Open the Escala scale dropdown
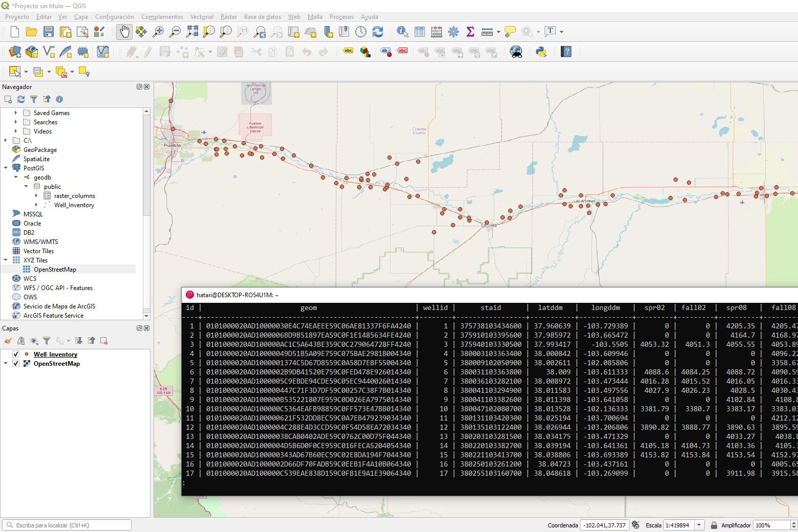Image resolution: width=798 pixels, height=532 pixels. point(699,525)
